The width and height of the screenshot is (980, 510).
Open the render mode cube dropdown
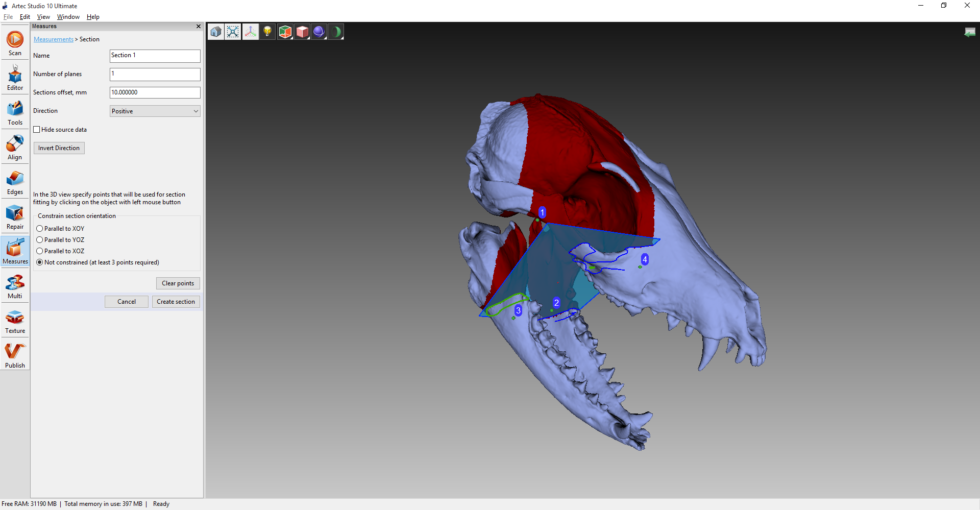[302, 32]
